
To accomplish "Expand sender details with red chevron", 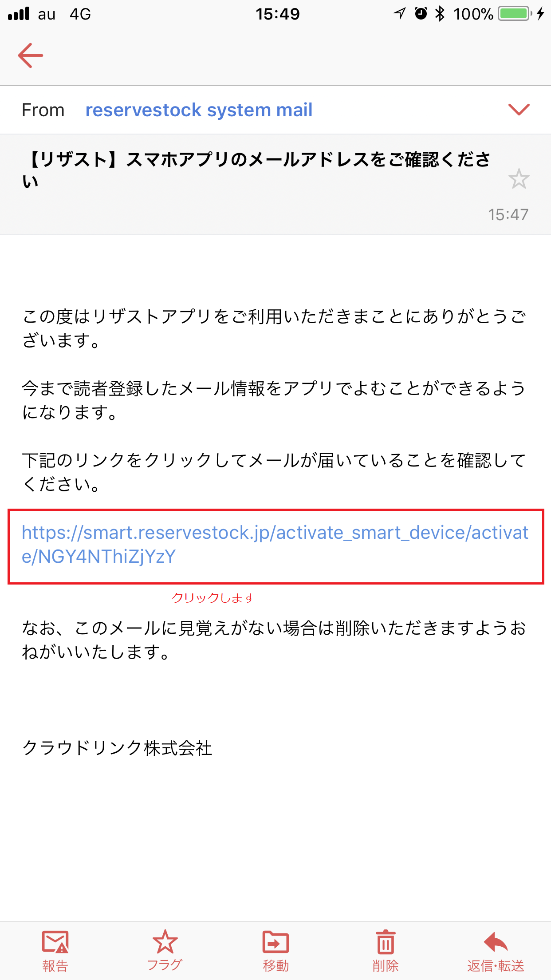I will (519, 109).
